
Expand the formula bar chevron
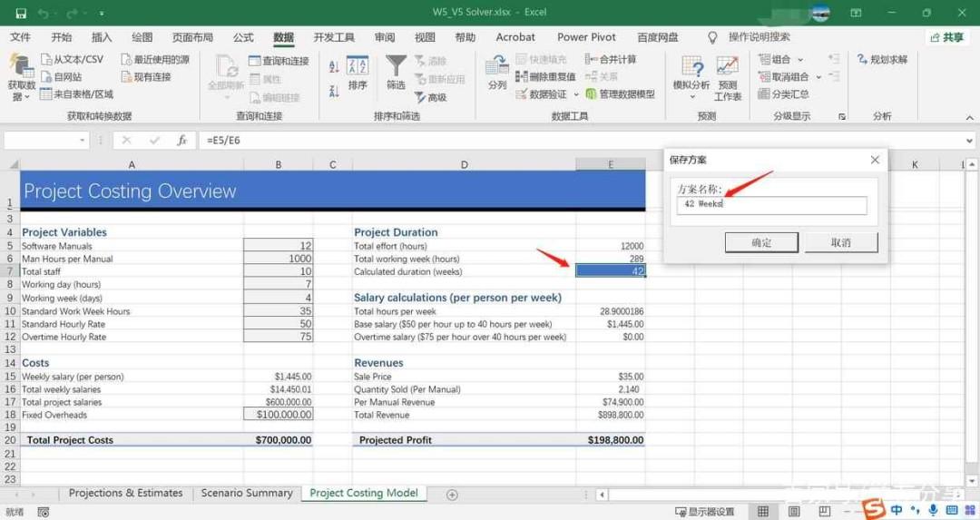[969, 141]
